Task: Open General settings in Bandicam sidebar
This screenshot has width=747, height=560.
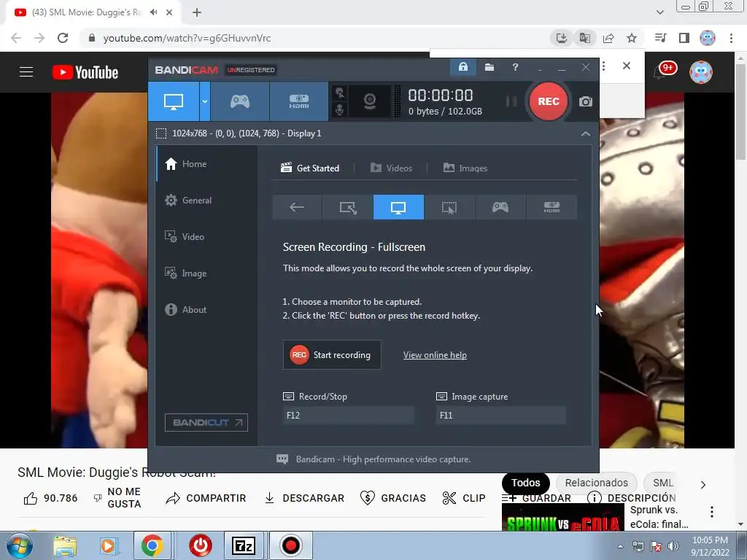Action: pos(197,201)
